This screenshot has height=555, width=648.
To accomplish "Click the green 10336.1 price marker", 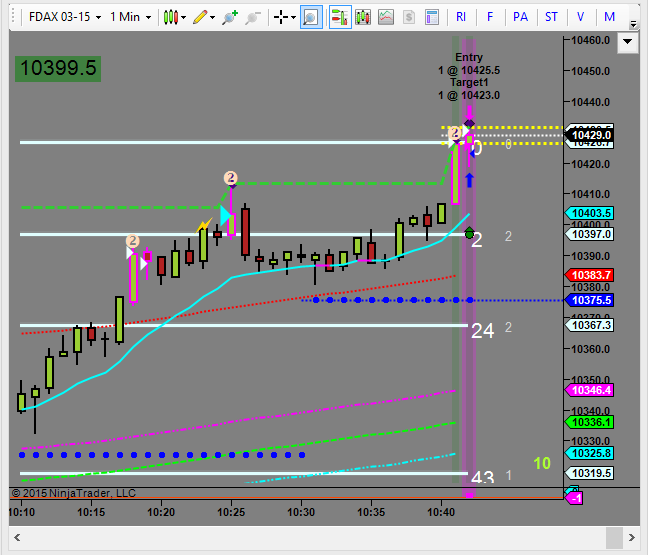I will 590,422.
